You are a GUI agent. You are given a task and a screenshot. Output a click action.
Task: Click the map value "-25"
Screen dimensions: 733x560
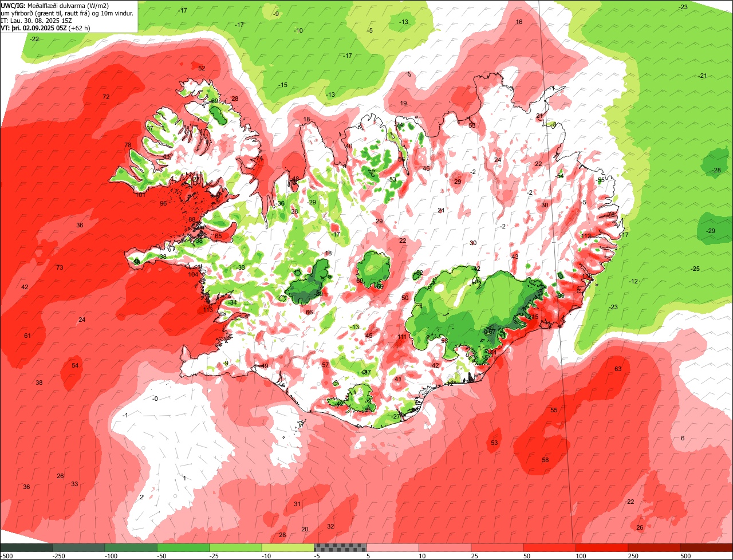(x=695, y=269)
